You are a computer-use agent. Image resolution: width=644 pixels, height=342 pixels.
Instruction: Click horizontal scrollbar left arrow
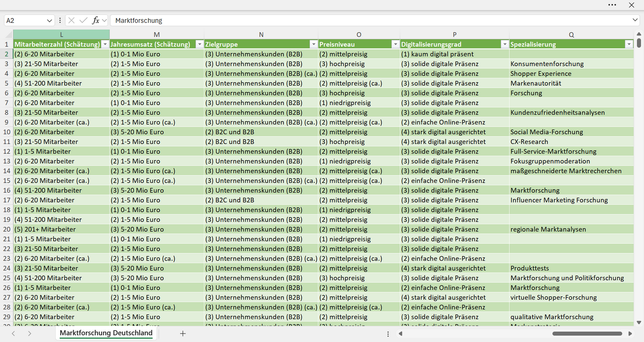click(401, 334)
